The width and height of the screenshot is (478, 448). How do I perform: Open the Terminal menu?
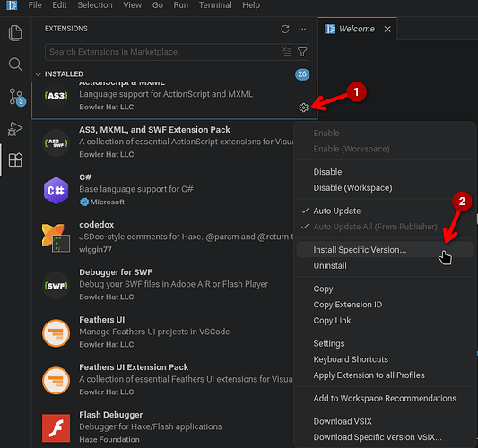tap(215, 5)
